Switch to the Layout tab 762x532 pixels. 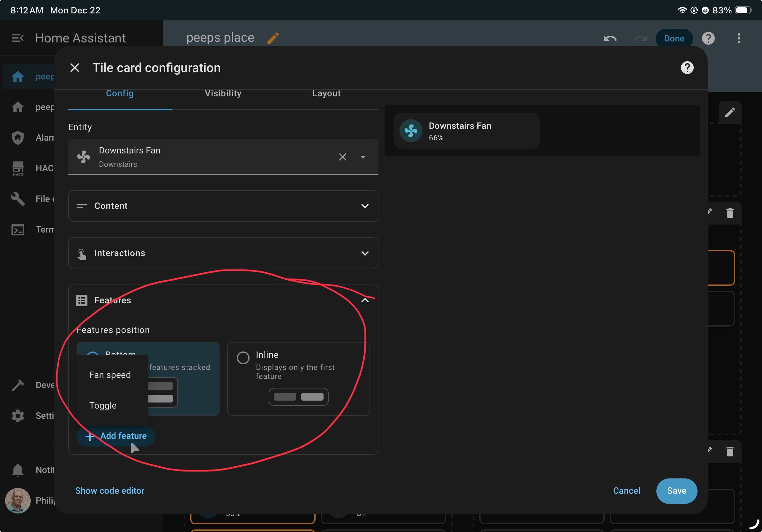(326, 93)
